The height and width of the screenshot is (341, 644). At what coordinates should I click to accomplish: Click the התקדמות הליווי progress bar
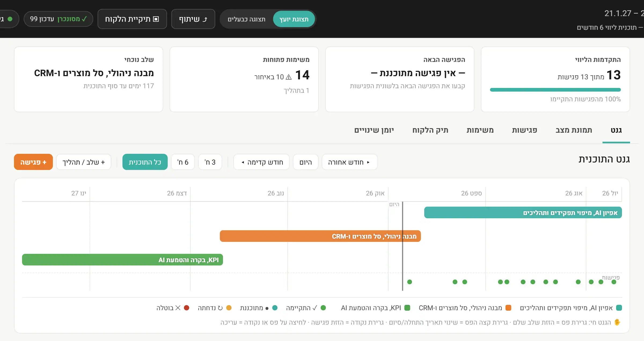tap(555, 90)
